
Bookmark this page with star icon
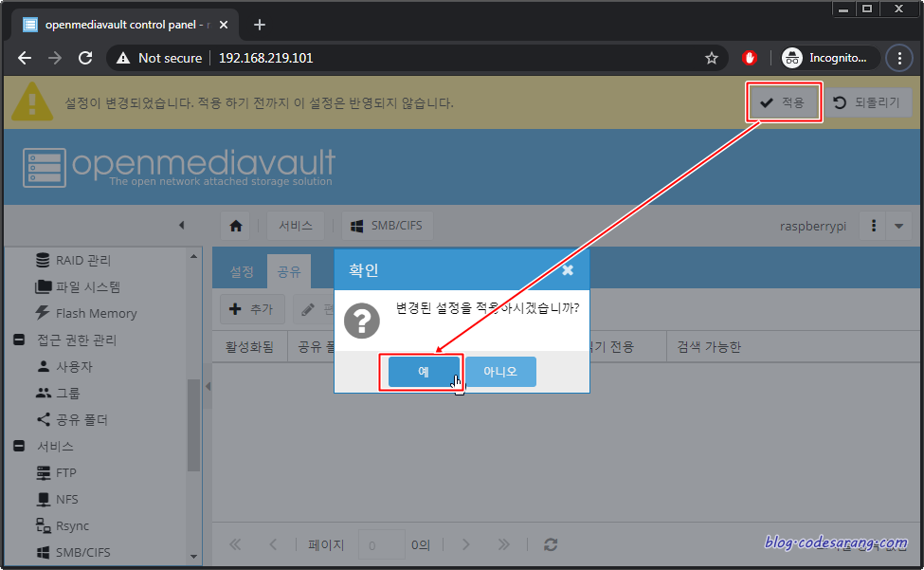[x=712, y=58]
